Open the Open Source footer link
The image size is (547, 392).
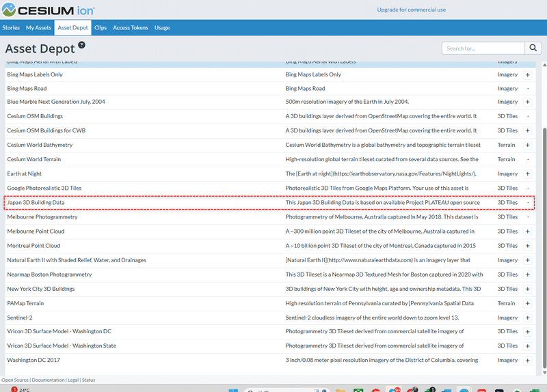15,380
